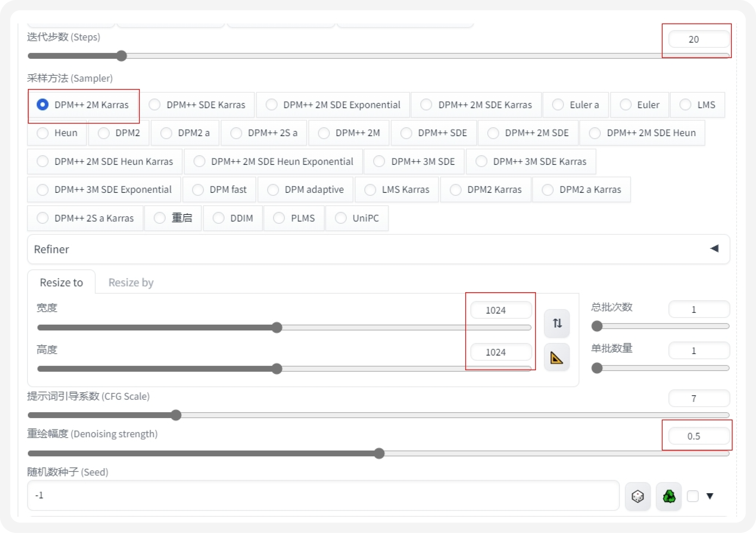Choose the 重启 sampler option
The image size is (756, 533).
(x=173, y=218)
